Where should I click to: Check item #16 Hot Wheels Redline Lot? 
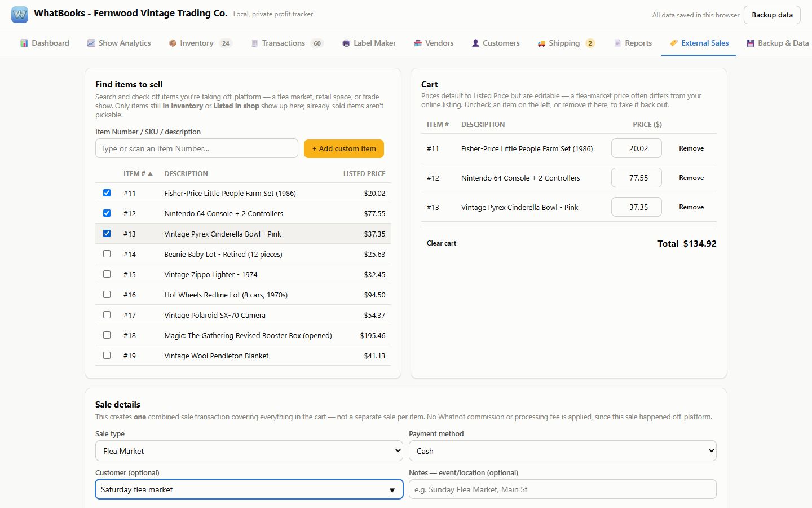point(107,295)
